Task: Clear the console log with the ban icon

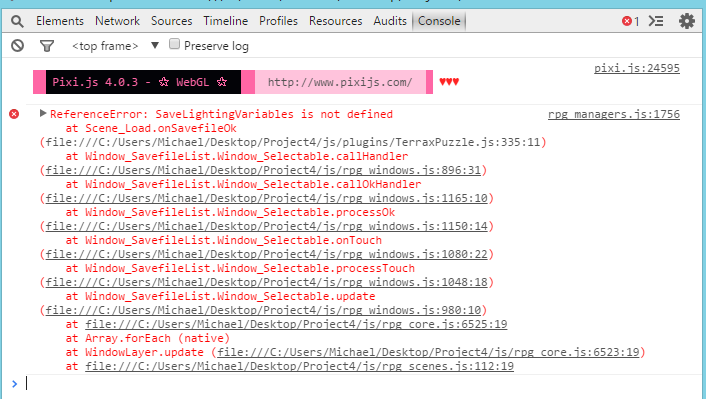Action: coord(18,45)
